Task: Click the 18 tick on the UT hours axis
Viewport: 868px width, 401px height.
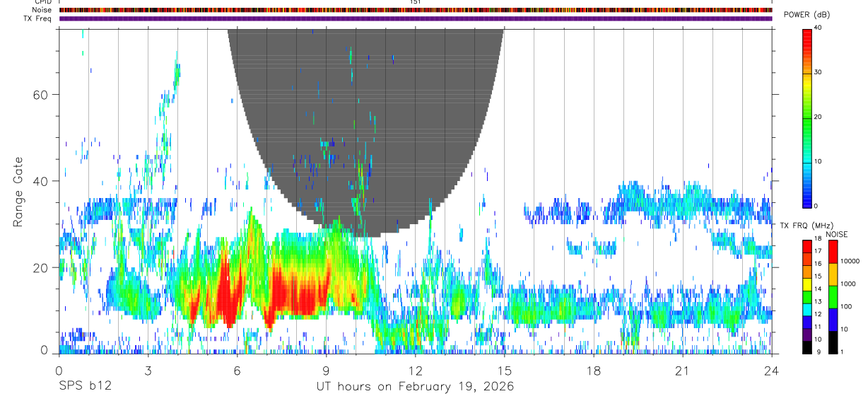Action: [594, 371]
